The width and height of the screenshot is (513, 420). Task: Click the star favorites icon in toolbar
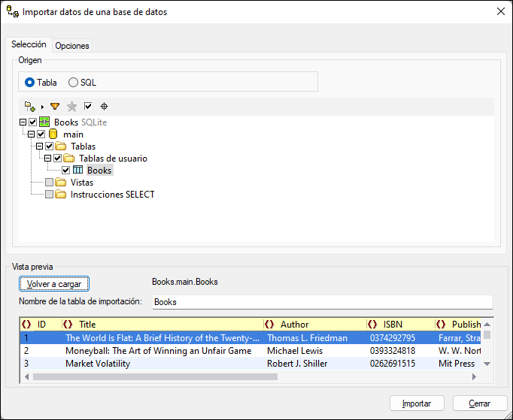[x=71, y=107]
